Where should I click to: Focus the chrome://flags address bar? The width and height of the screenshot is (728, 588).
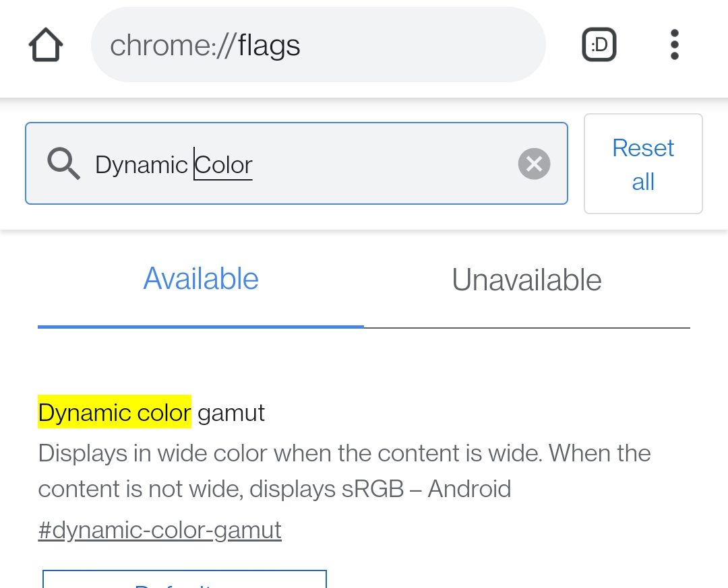pyautogui.click(x=318, y=44)
